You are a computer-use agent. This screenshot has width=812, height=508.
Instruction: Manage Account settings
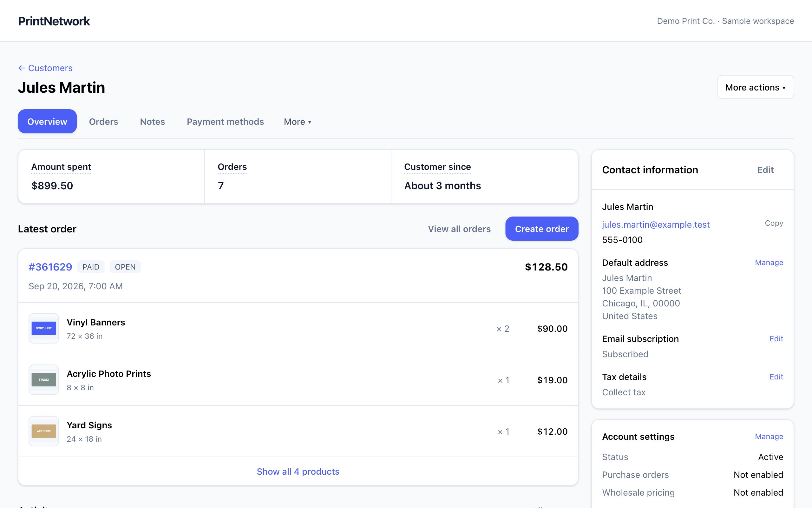point(769,437)
